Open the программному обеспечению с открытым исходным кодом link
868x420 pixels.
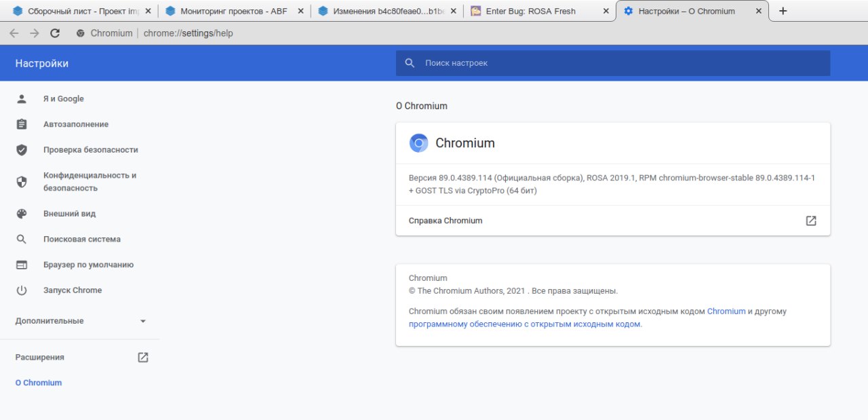coord(524,324)
